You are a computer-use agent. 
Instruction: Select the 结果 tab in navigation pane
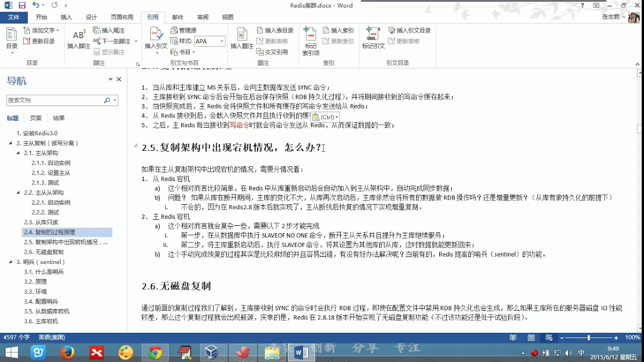pyautogui.click(x=59, y=118)
